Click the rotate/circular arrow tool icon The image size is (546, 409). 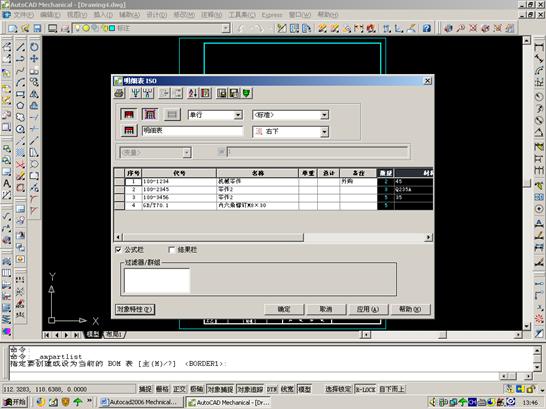pos(34,47)
